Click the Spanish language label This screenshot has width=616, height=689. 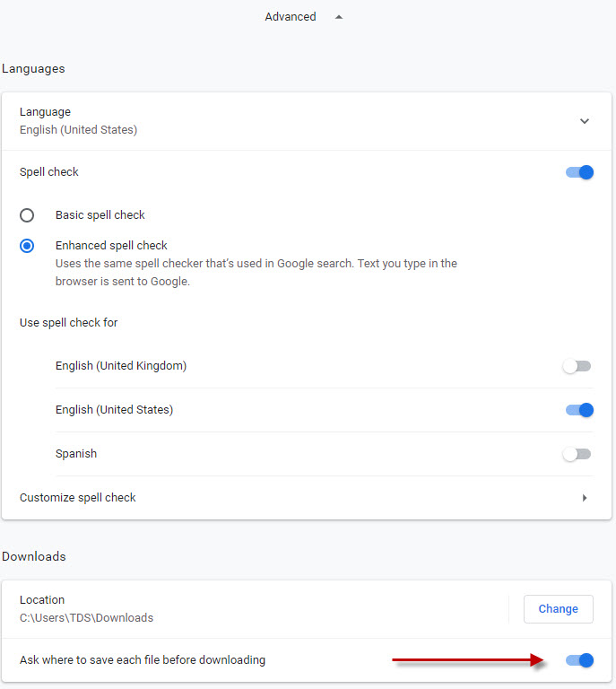coord(76,454)
